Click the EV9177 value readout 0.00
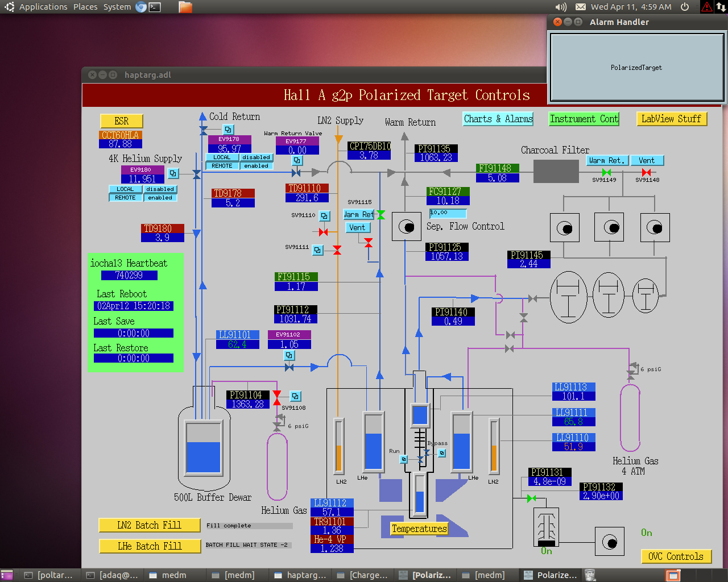This screenshot has height=582, width=728. pyautogui.click(x=297, y=150)
